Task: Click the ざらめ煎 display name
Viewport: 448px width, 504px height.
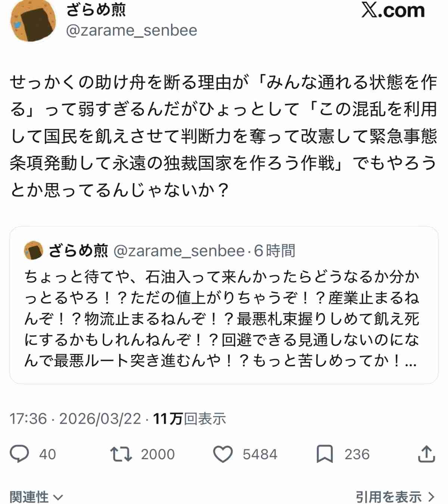Action: (x=96, y=10)
